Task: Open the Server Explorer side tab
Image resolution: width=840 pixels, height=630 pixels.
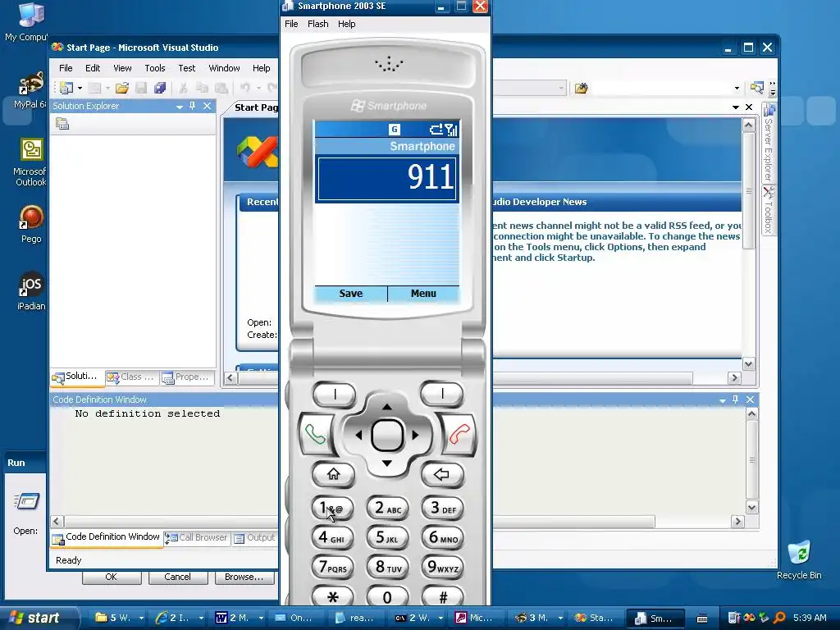Action: click(769, 144)
